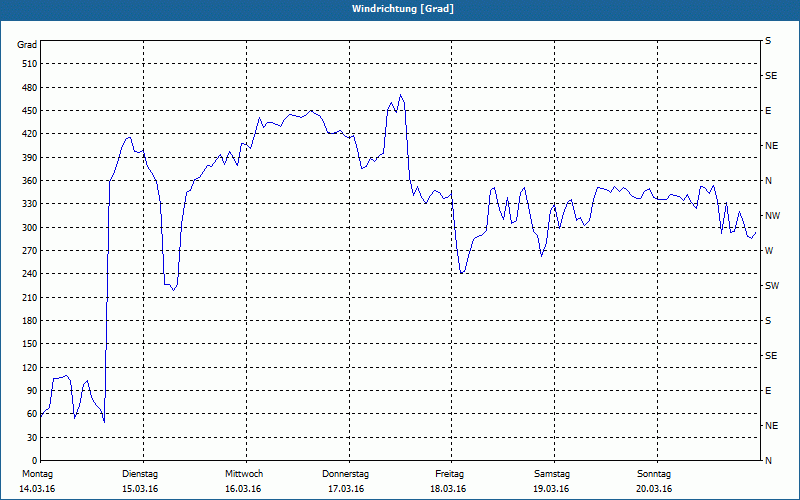The height and width of the screenshot is (500, 800).
Task: Select the 450 degree axis label
Action: pos(29,111)
